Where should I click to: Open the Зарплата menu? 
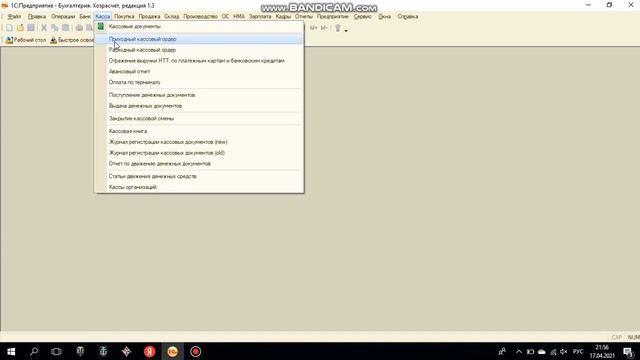click(x=260, y=17)
